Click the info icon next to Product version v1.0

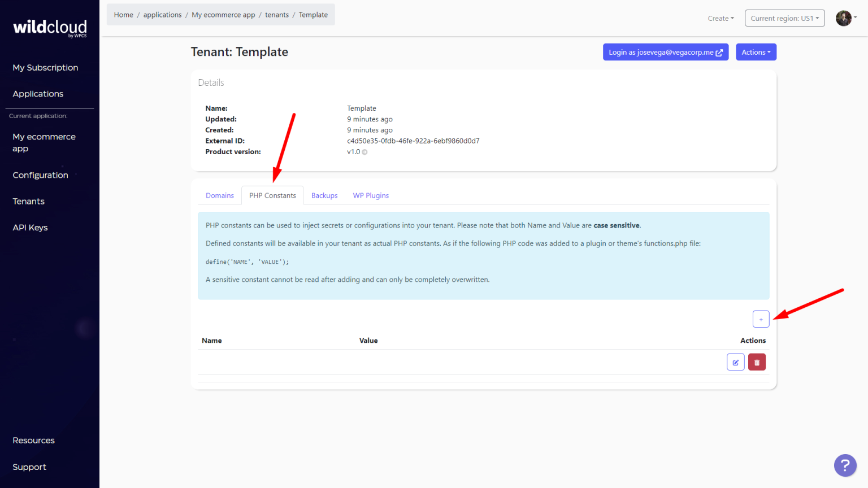(364, 152)
